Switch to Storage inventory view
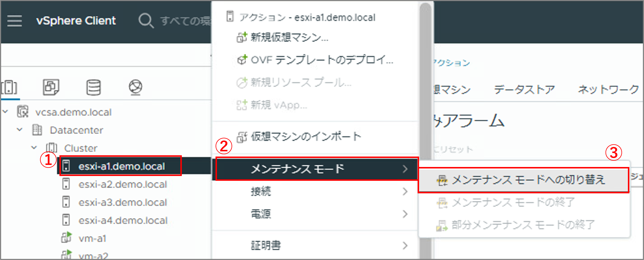 [94, 87]
